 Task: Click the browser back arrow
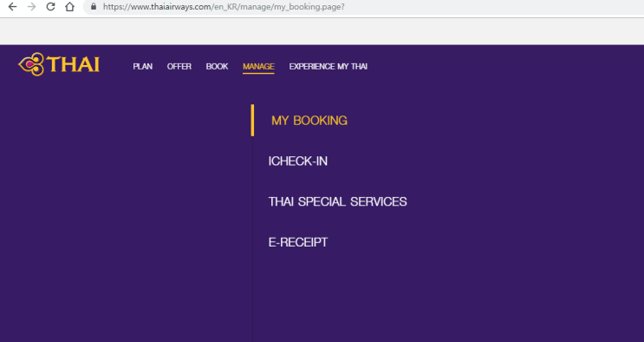(12, 7)
